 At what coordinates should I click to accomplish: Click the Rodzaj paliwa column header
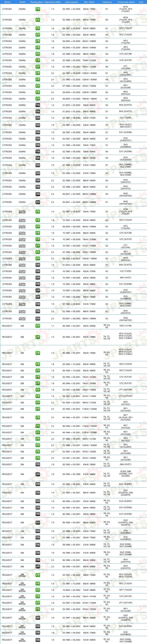(36, 2)
